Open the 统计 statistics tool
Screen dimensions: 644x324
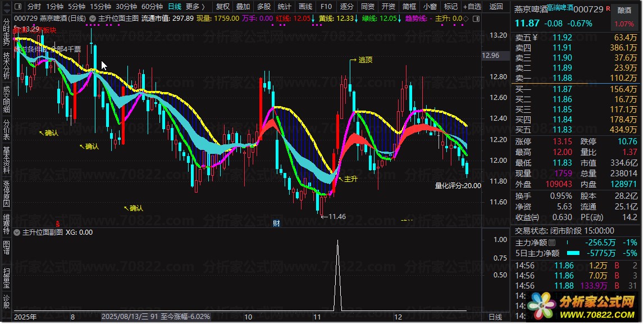pyautogui.click(x=284, y=7)
